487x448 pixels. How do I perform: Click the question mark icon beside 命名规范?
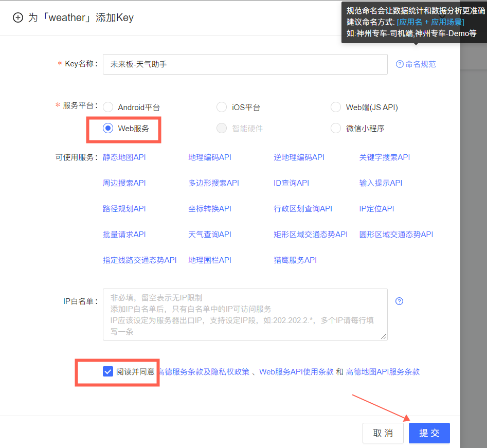click(x=400, y=64)
